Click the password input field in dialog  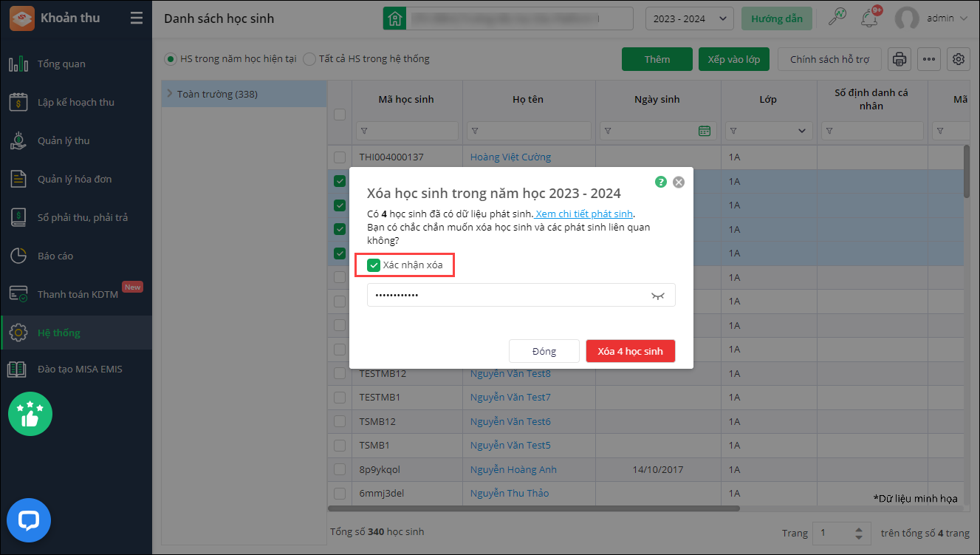pos(521,295)
